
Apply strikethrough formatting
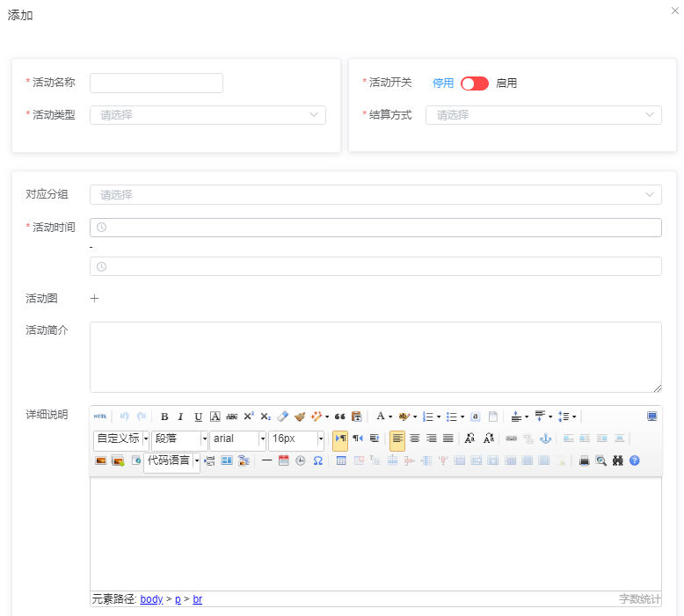click(x=231, y=417)
